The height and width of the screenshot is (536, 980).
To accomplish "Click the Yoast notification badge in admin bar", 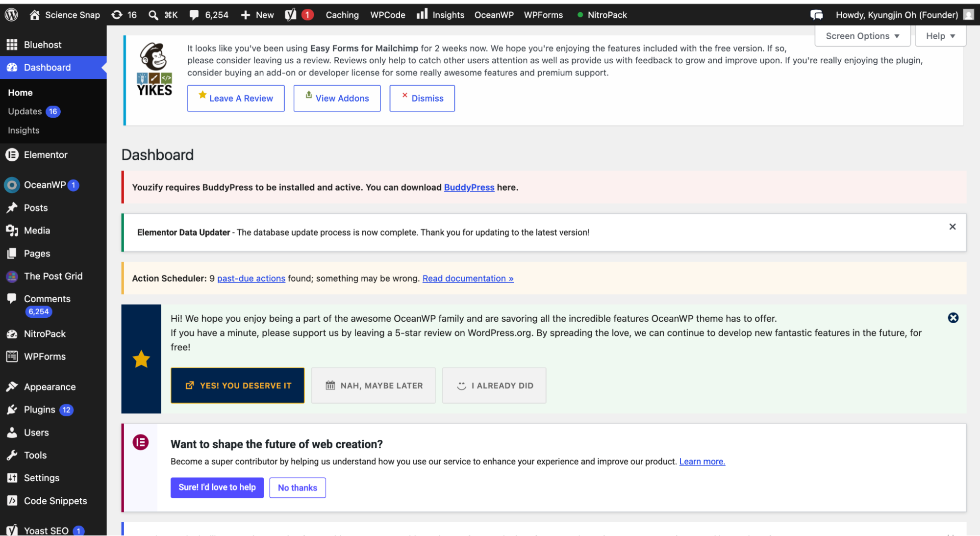I will point(307,15).
